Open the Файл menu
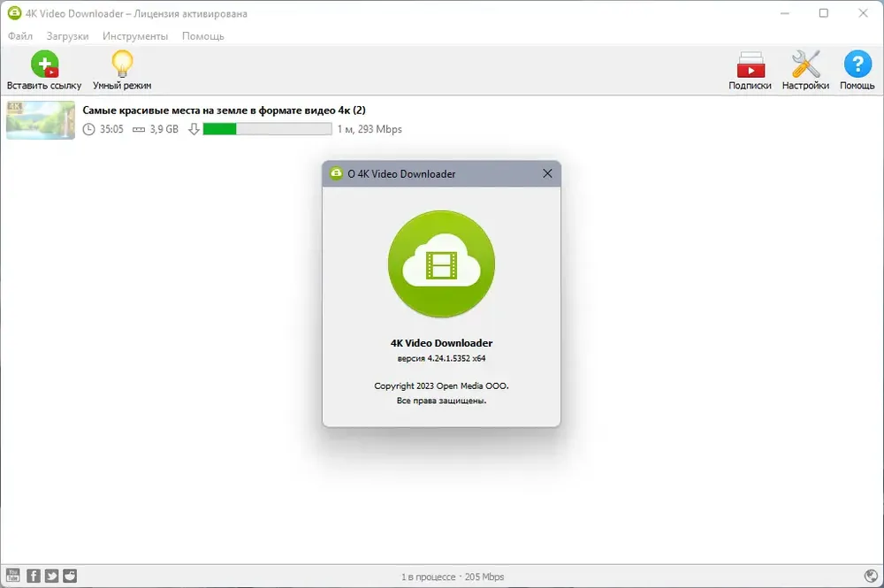 tap(20, 36)
